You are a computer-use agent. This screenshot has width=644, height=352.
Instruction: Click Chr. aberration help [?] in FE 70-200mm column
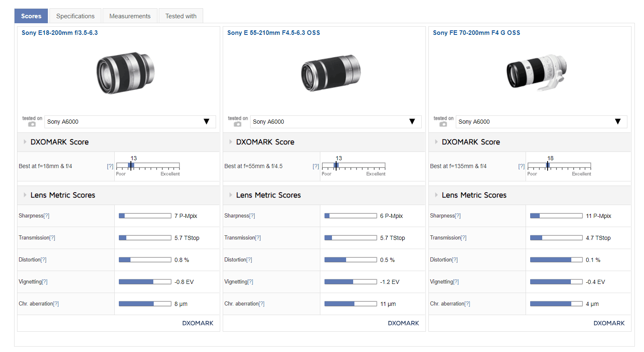(467, 304)
